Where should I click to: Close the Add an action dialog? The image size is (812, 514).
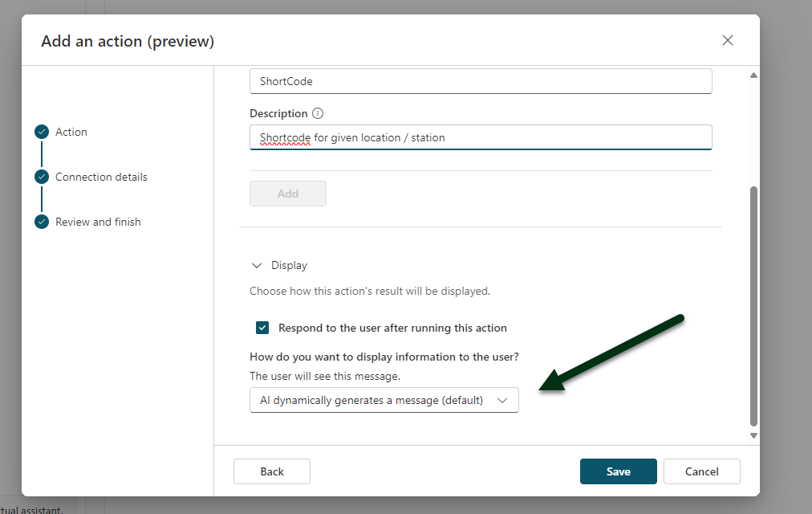tap(728, 40)
